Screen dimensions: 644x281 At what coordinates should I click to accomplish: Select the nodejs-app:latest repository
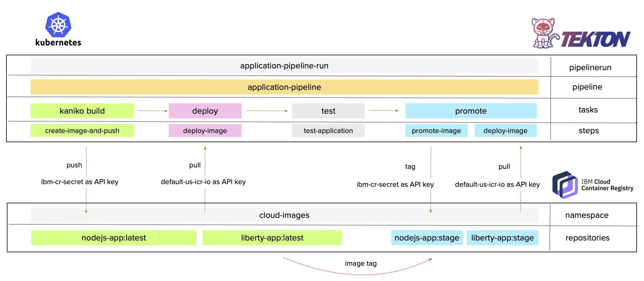tap(114, 238)
